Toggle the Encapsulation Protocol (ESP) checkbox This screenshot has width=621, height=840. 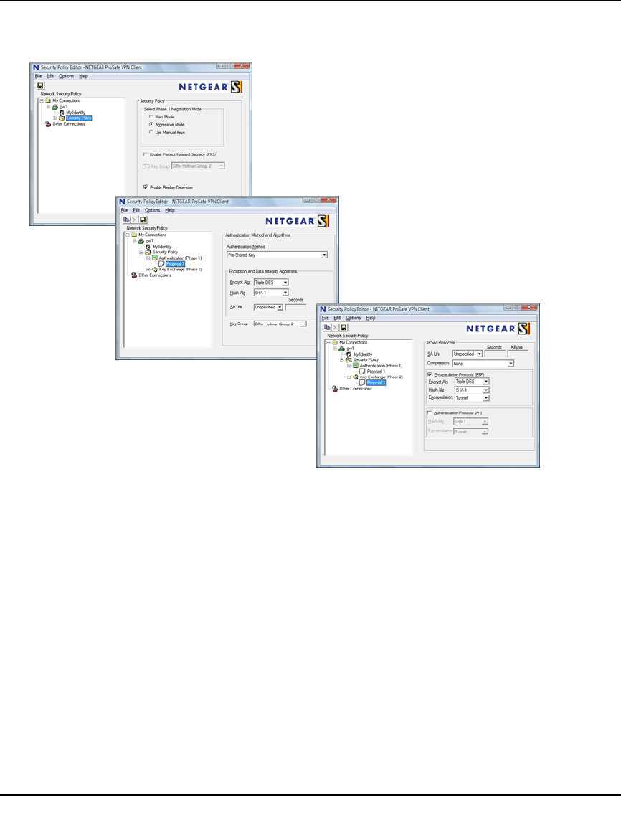(x=430, y=374)
